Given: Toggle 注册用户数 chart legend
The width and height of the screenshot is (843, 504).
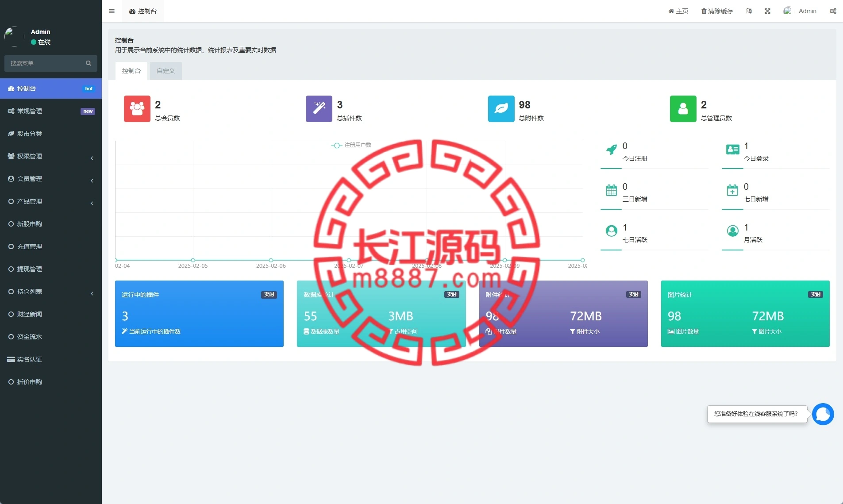Looking at the screenshot, I should [x=351, y=145].
